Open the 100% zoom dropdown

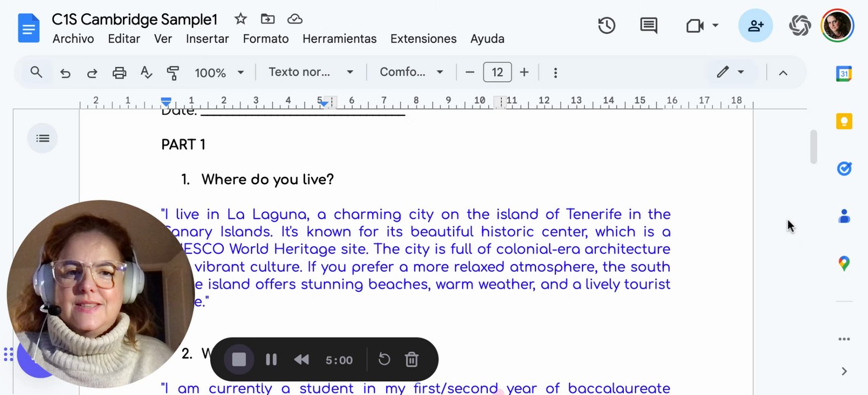219,72
